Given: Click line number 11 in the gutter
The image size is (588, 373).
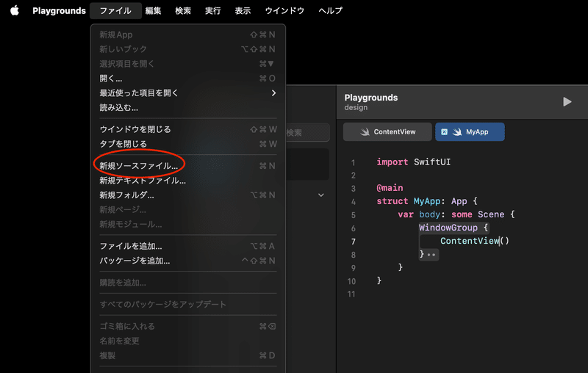Looking at the screenshot, I should pyautogui.click(x=351, y=294).
